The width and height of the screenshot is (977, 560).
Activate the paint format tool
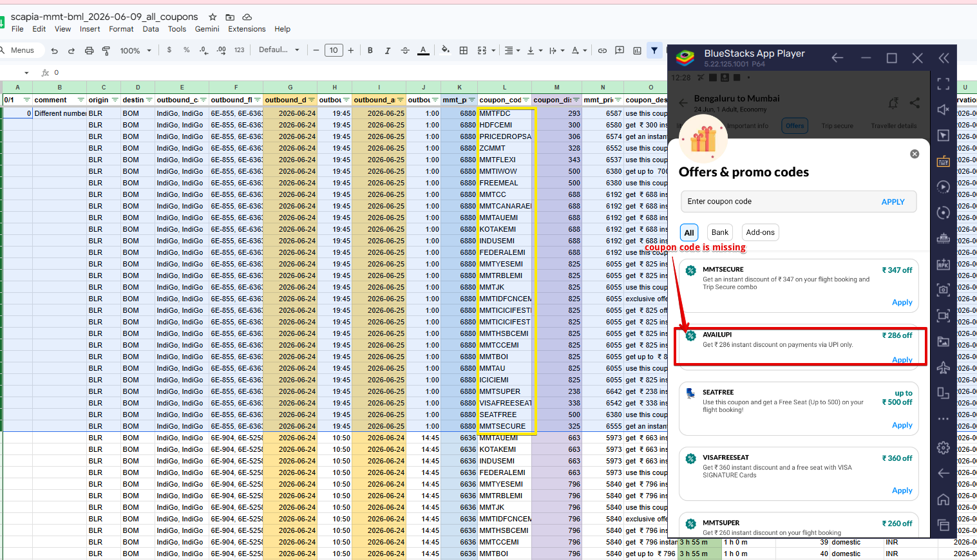click(x=106, y=50)
